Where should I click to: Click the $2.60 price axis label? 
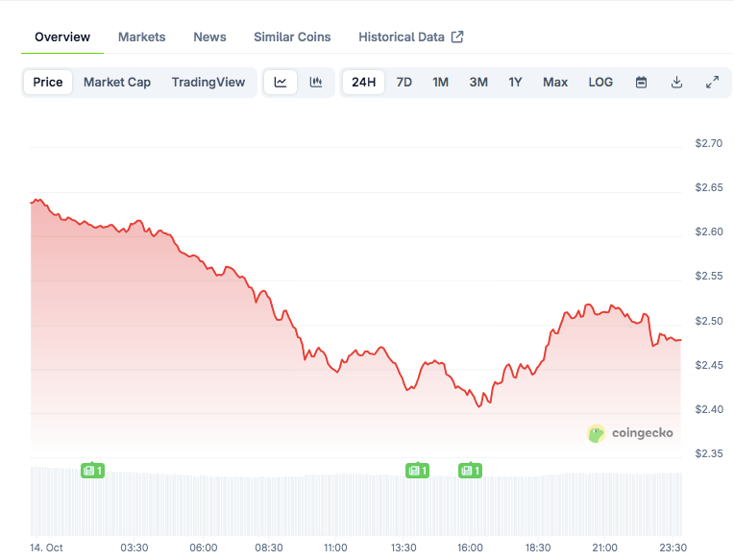coord(709,231)
